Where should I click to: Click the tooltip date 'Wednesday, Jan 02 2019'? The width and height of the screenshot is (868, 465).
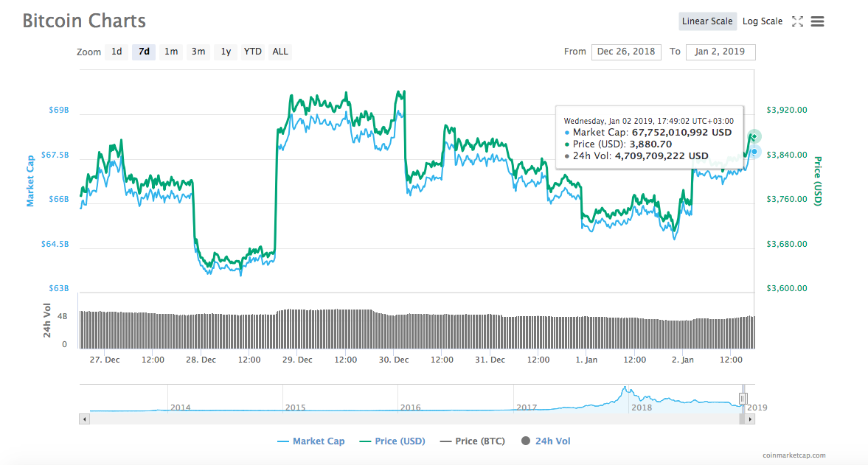608,121
